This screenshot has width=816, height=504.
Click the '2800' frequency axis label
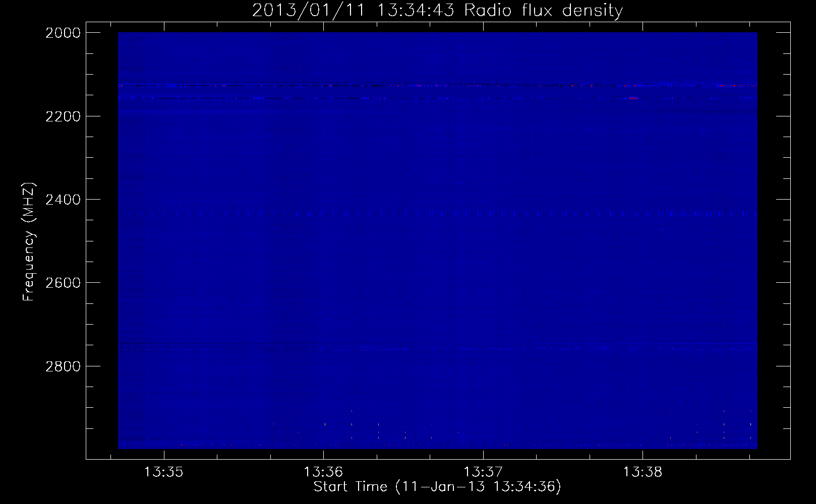click(x=63, y=366)
